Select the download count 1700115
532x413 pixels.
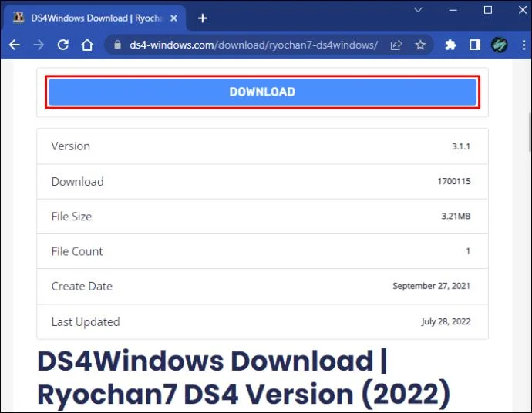tap(454, 181)
